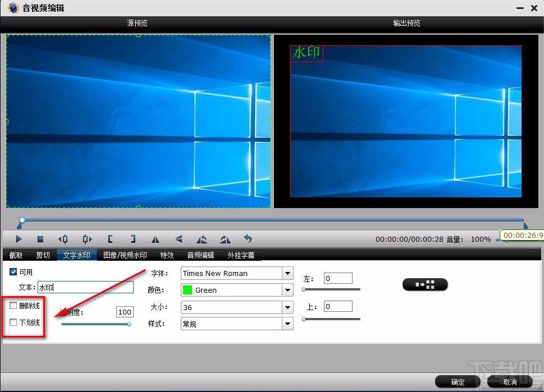Uncheck the 可用 enable checkbox
The height and width of the screenshot is (392, 544).
(12, 271)
